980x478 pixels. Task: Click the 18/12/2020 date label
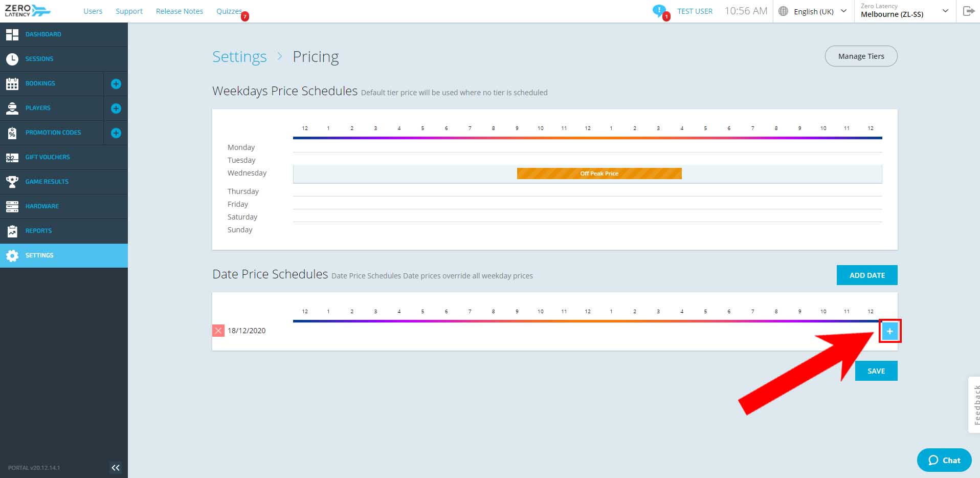(247, 331)
